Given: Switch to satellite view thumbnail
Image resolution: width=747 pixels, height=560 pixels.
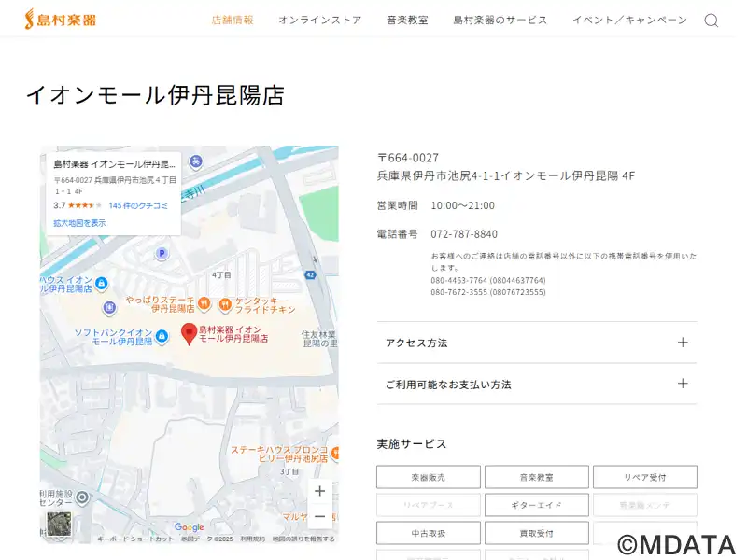Looking at the screenshot, I should pos(59,525).
